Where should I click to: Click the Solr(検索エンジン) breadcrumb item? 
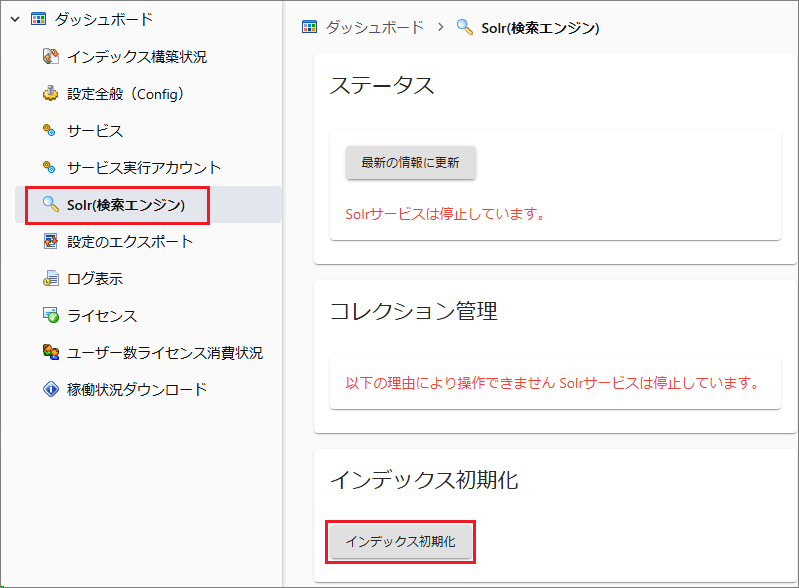coord(540,27)
